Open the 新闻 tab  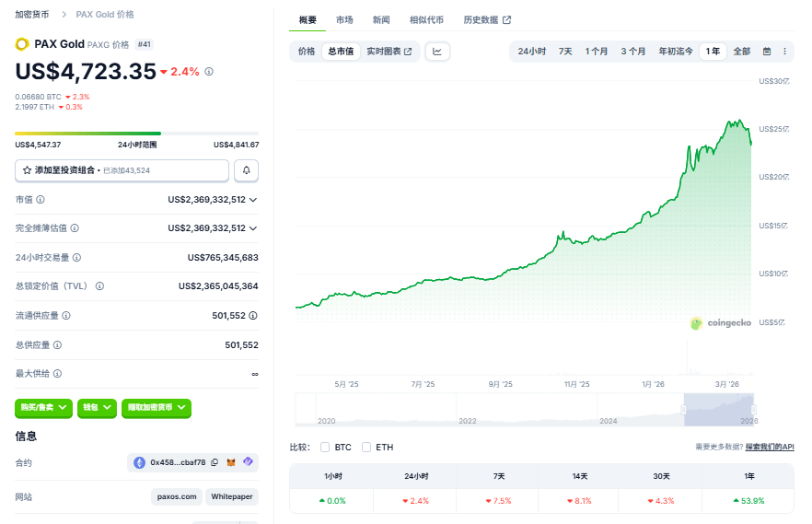pos(381,19)
